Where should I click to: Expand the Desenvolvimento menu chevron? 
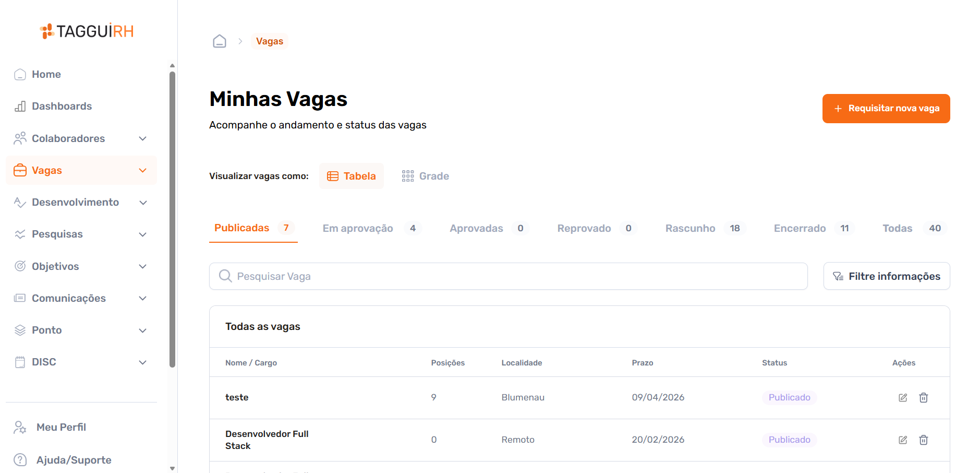[143, 203]
